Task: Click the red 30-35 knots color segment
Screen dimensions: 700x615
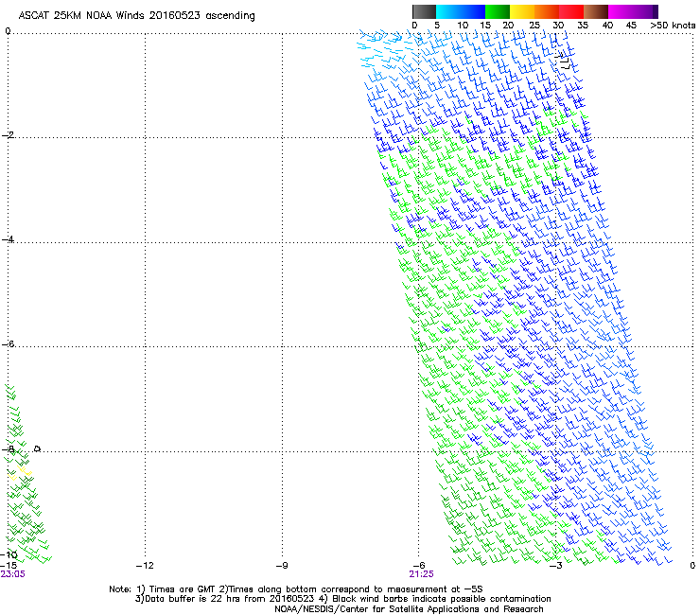Action: click(571, 11)
